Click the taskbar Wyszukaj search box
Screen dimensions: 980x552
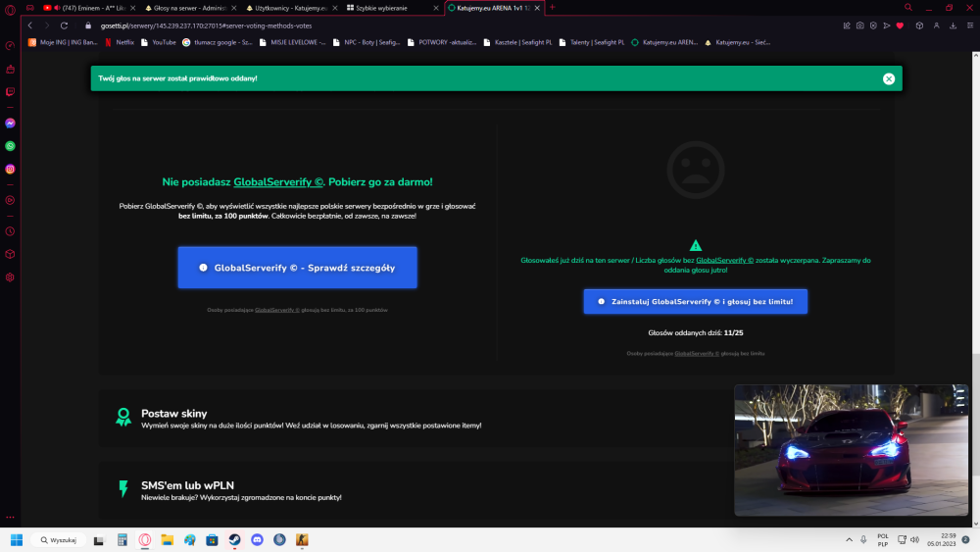tap(59, 540)
